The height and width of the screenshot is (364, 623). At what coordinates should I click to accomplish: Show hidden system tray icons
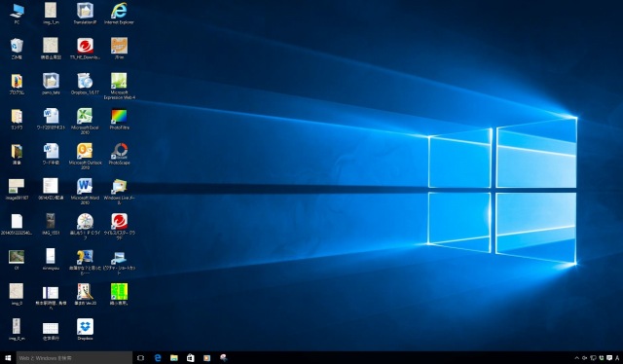pyautogui.click(x=576, y=358)
